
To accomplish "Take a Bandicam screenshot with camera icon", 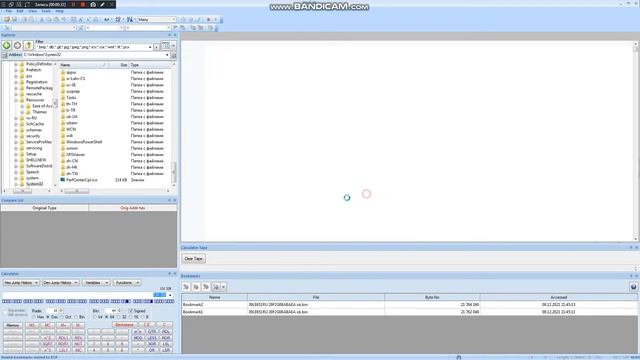I will (93, 4).
